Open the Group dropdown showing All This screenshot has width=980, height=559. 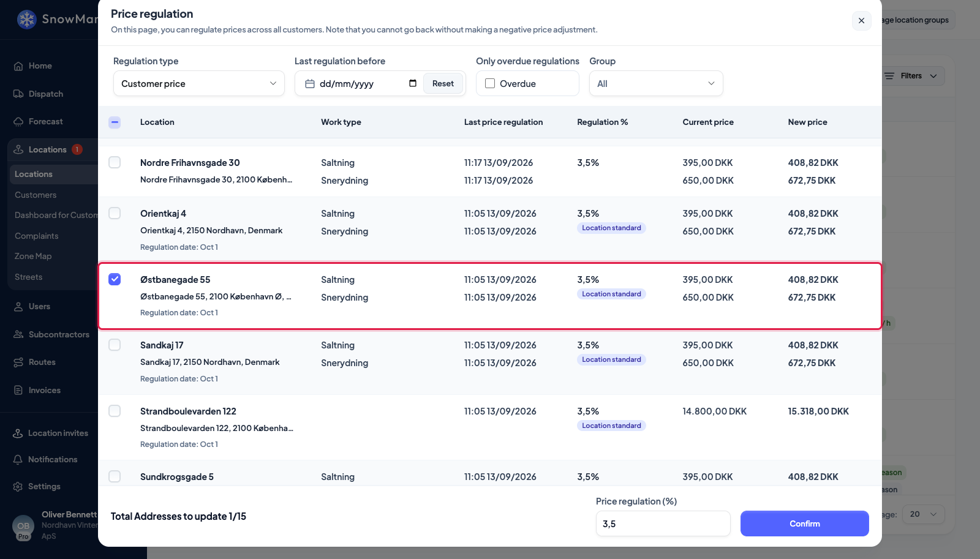[656, 83]
